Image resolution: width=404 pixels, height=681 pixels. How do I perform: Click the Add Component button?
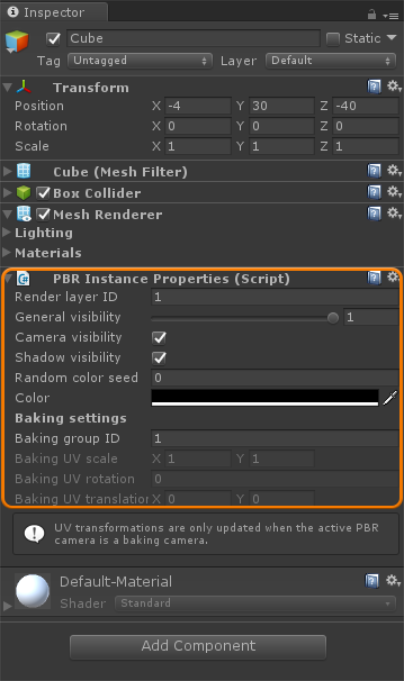(x=198, y=647)
